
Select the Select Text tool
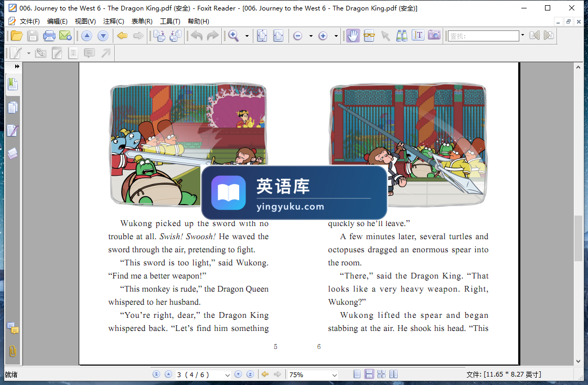(x=418, y=36)
